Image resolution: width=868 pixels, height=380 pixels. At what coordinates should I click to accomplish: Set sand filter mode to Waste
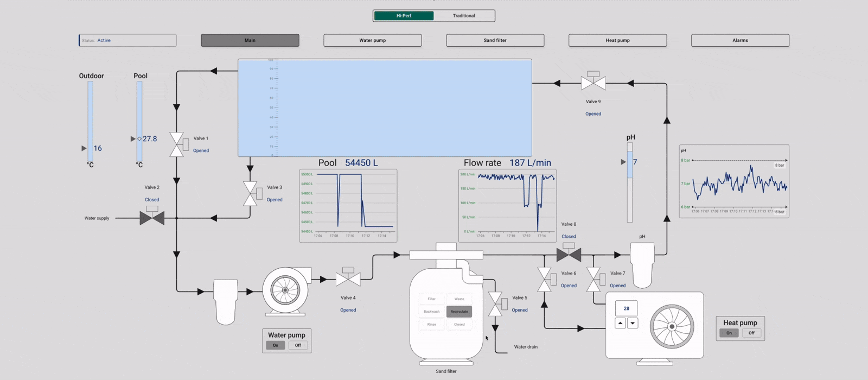coord(459,299)
